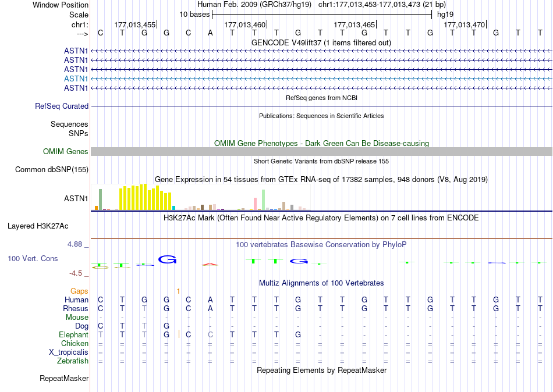Click the 177,013,470 position tick label
The height and width of the screenshot is (392, 553).
[x=465, y=24]
